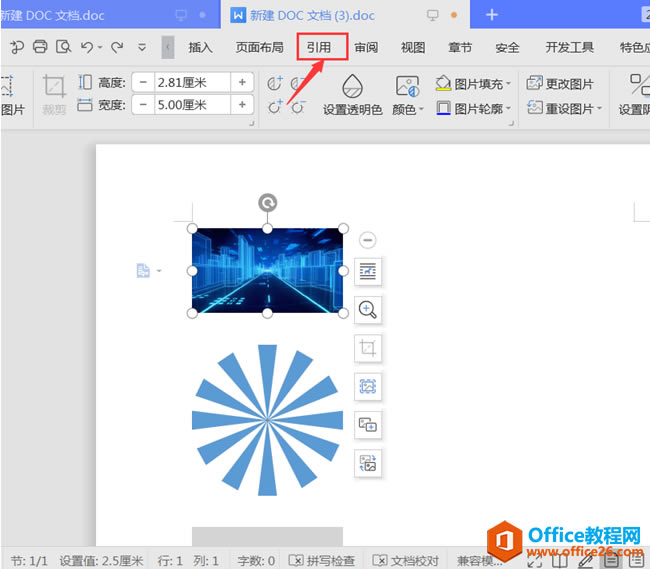650x569 pixels.
Task: Open the 章节 tab
Action: pyautogui.click(x=460, y=47)
